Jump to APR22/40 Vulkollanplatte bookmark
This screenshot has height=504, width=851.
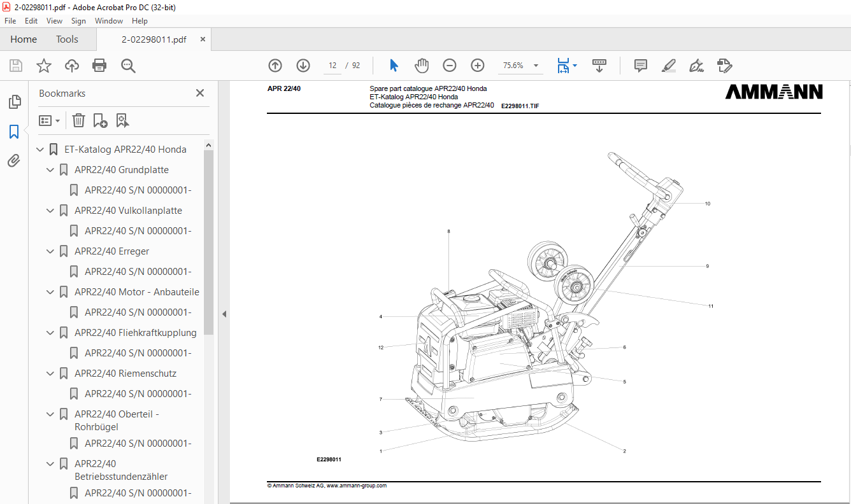128,211
